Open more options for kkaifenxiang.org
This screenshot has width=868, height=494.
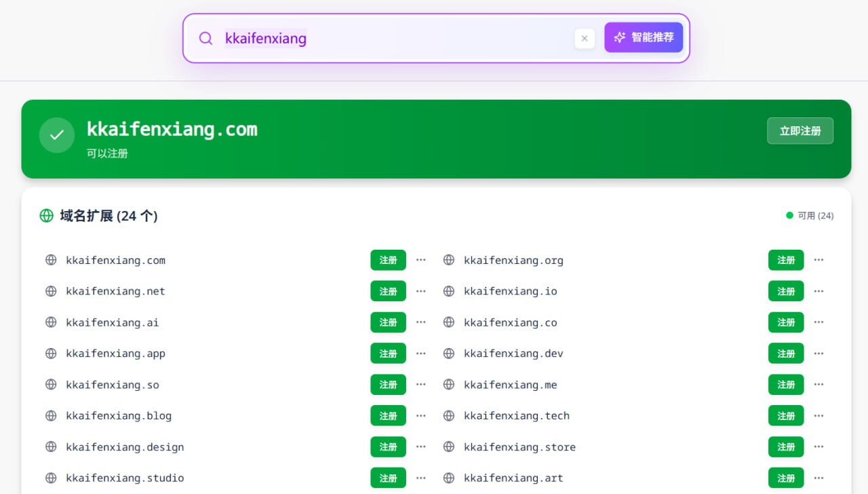[x=819, y=260]
